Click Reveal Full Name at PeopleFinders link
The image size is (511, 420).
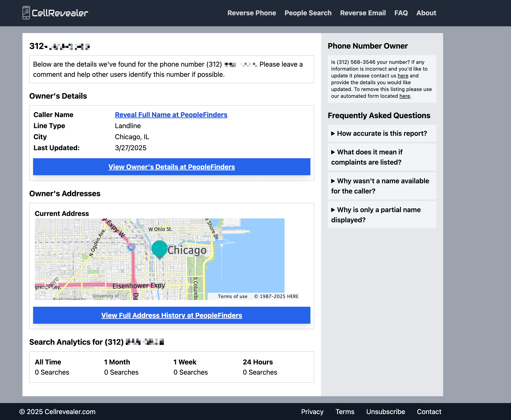coord(171,115)
